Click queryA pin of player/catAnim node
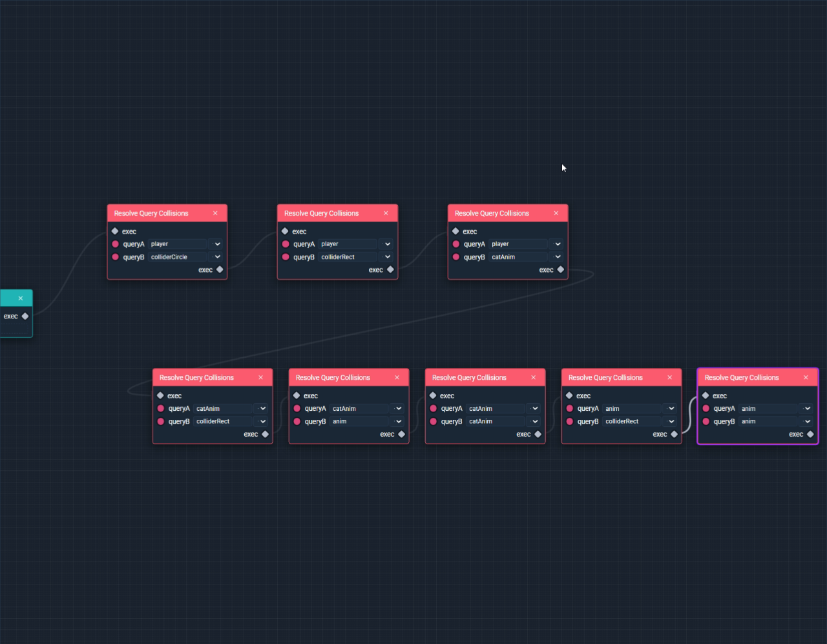 456,244
